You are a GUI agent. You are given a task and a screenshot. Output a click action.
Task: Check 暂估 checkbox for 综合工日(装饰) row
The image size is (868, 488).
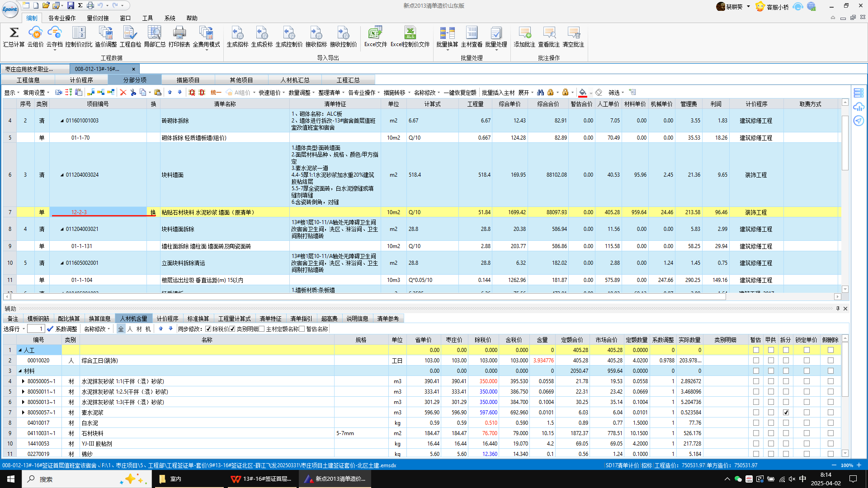756,361
